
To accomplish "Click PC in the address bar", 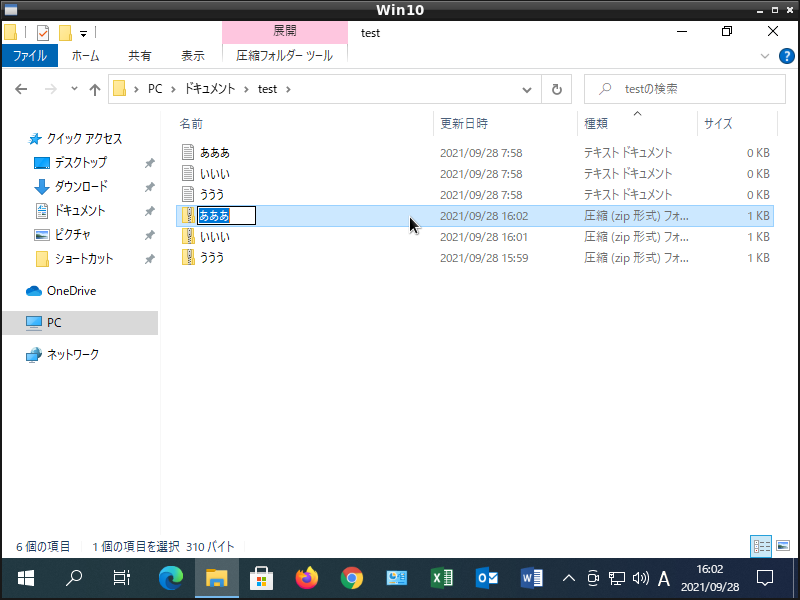I will pos(155,89).
